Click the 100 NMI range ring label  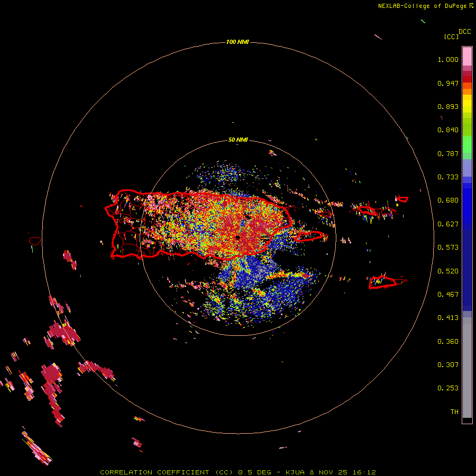(237, 42)
